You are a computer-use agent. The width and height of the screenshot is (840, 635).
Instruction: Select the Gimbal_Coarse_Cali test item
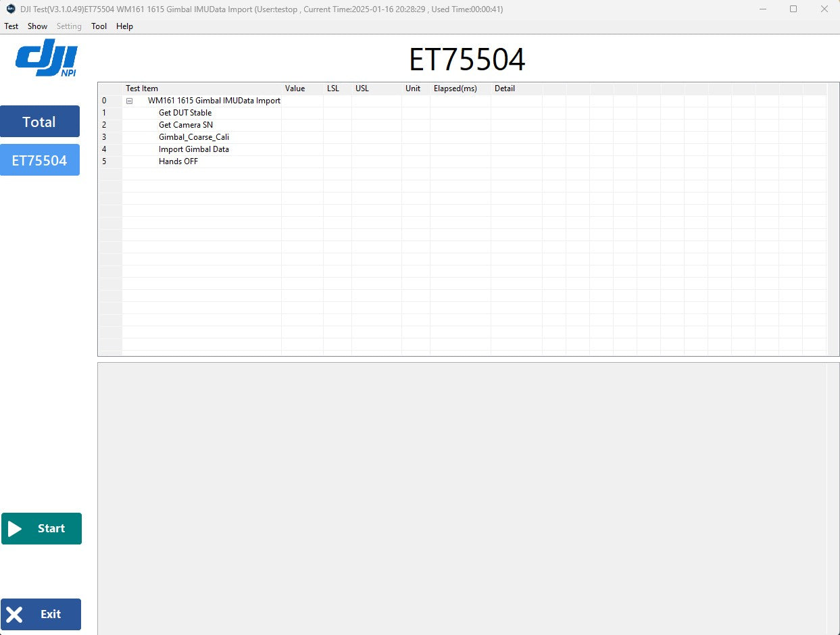[x=194, y=137]
